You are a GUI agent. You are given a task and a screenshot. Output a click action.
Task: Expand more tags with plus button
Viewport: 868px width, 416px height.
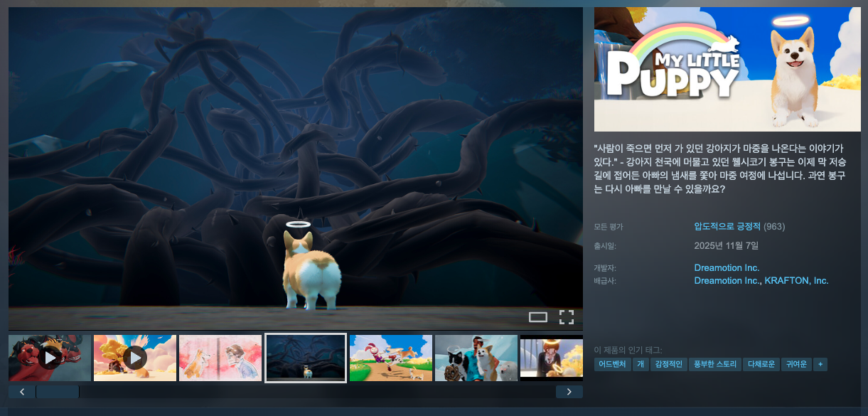(x=820, y=364)
